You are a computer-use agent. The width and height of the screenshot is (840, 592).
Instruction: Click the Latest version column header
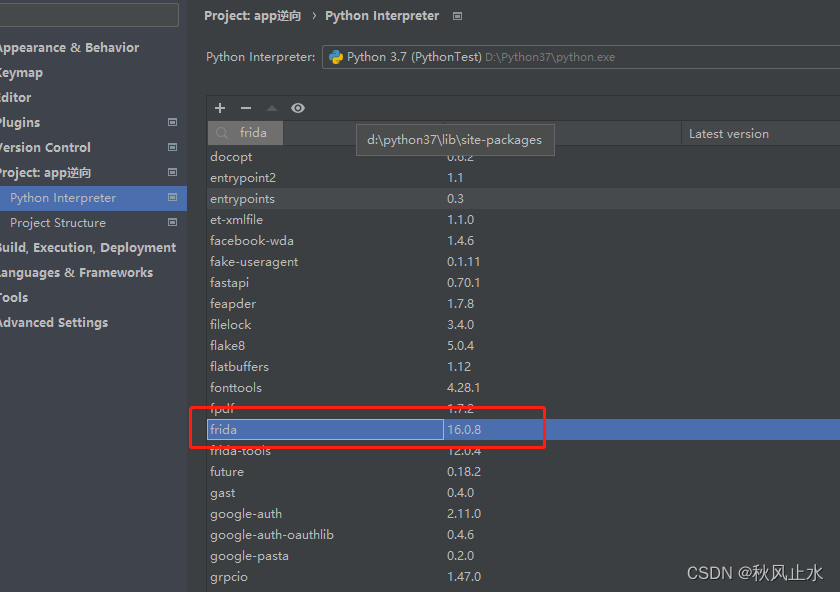tap(729, 134)
